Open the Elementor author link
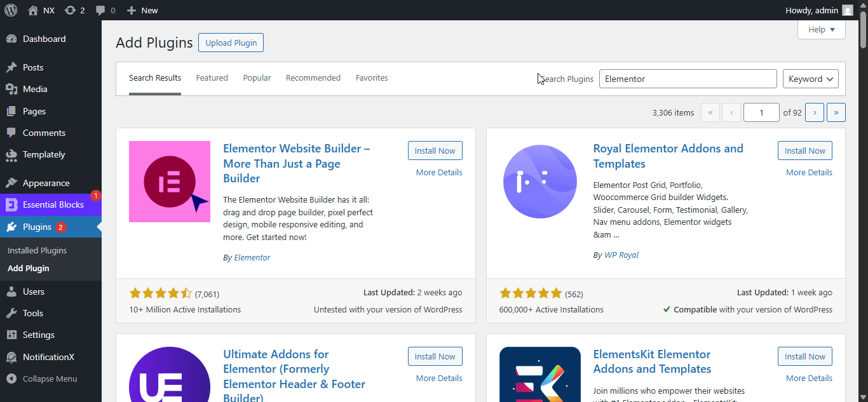Screen dimensions: 868x402 click(x=252, y=258)
